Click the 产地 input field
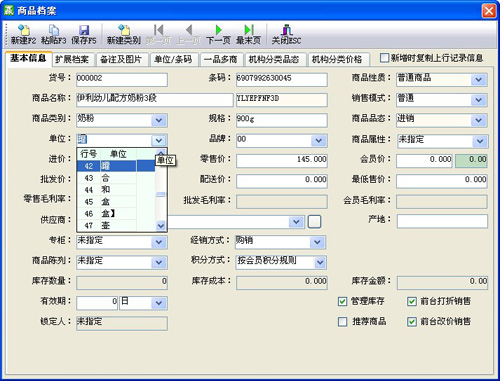 tap(442, 222)
